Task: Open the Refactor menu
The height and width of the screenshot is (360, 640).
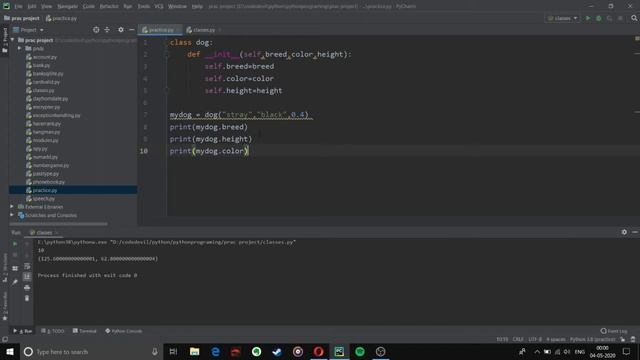Action: pyautogui.click(x=109, y=7)
